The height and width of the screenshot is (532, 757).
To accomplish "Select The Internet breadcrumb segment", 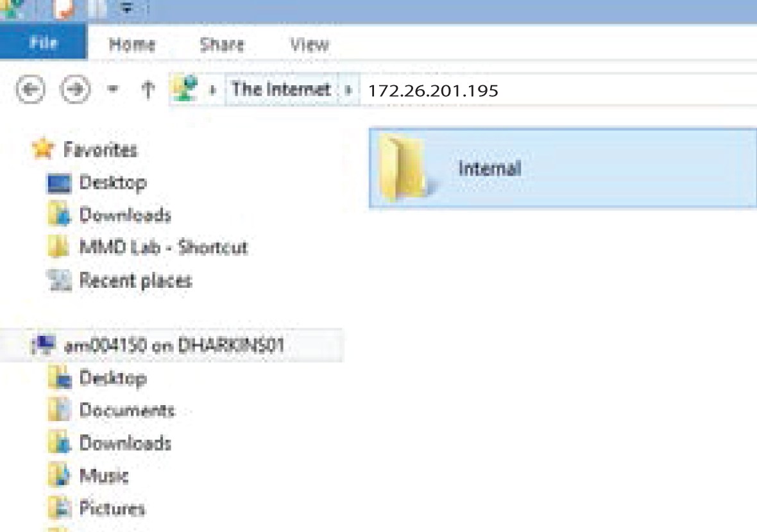I will pyautogui.click(x=281, y=89).
